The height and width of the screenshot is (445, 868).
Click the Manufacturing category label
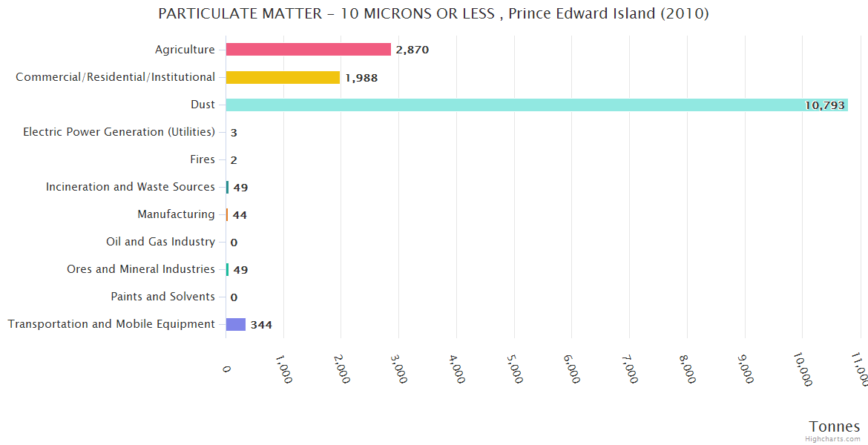[176, 214]
